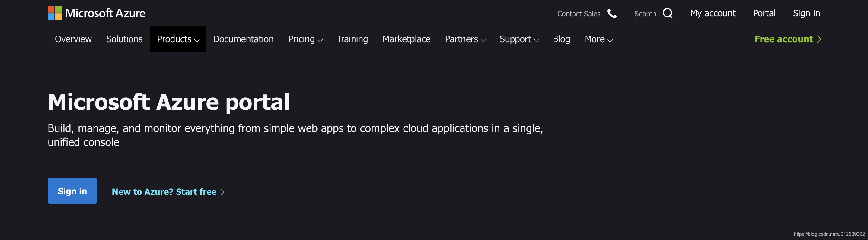Open the Blog nav item

[x=561, y=39]
